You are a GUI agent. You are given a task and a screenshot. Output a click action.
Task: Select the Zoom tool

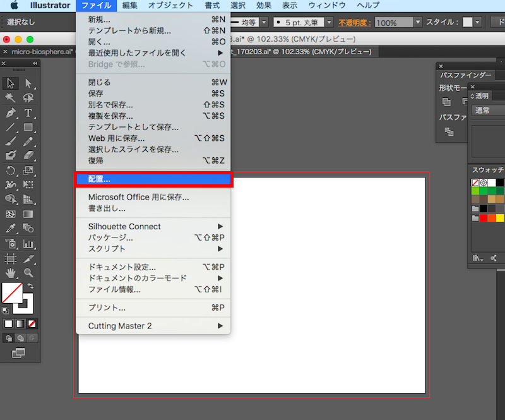coord(28,273)
